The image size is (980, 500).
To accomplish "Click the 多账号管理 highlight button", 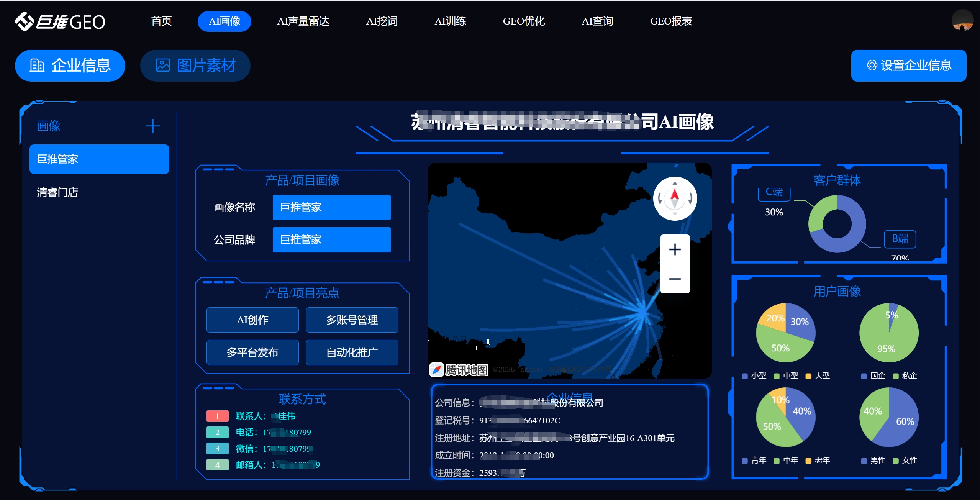I will tap(352, 320).
